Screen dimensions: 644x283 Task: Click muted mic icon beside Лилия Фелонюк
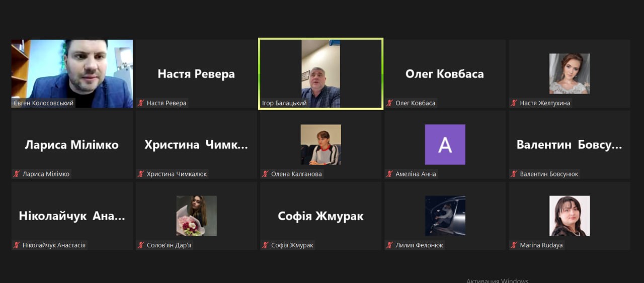tap(390, 245)
